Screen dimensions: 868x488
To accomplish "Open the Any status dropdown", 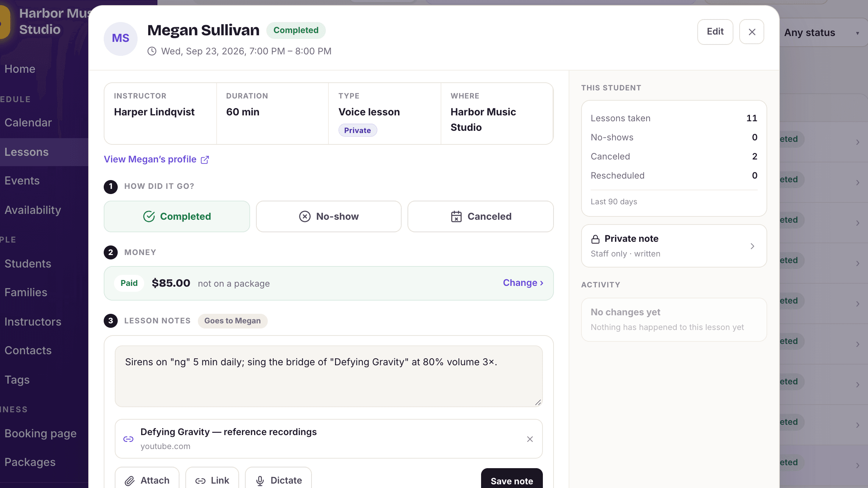I will [x=822, y=33].
